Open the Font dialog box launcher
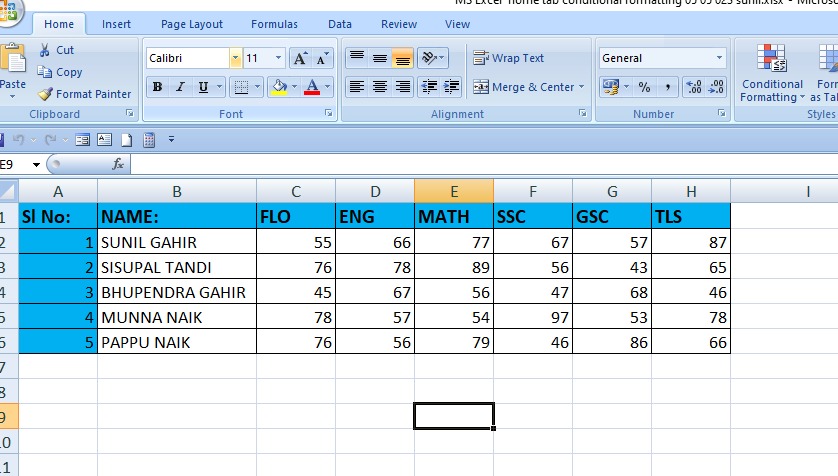This screenshot has width=838, height=476. pos(328,114)
